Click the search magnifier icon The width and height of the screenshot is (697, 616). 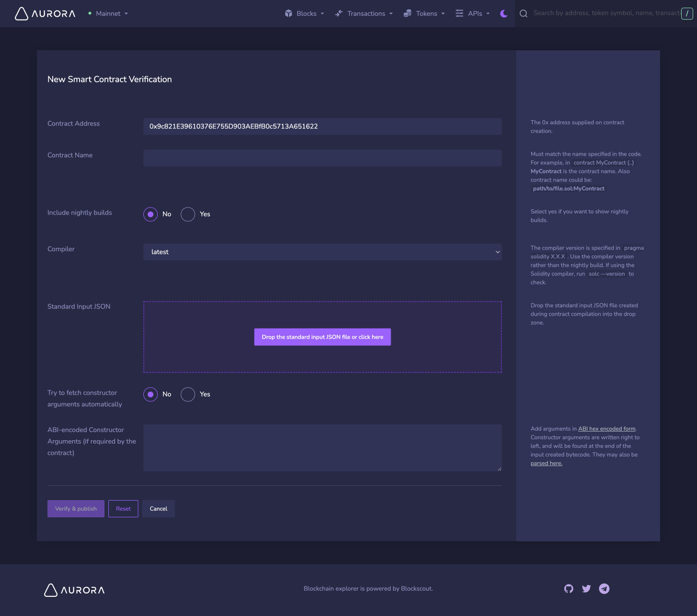(523, 13)
